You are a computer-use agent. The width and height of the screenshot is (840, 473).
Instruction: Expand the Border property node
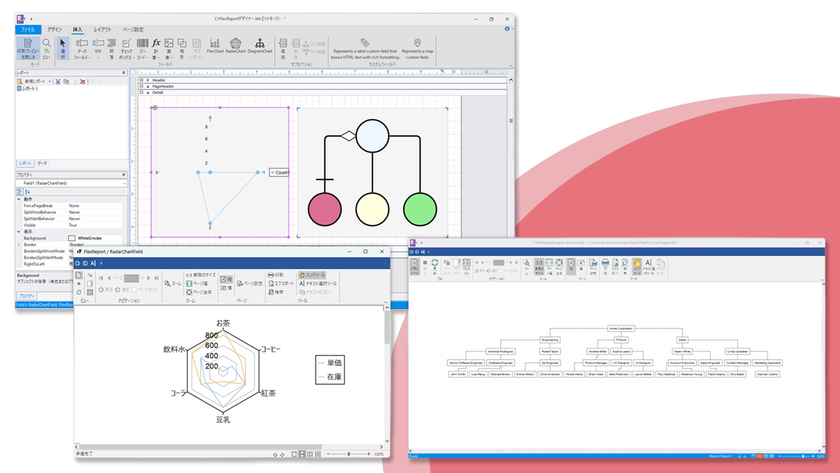(19, 245)
